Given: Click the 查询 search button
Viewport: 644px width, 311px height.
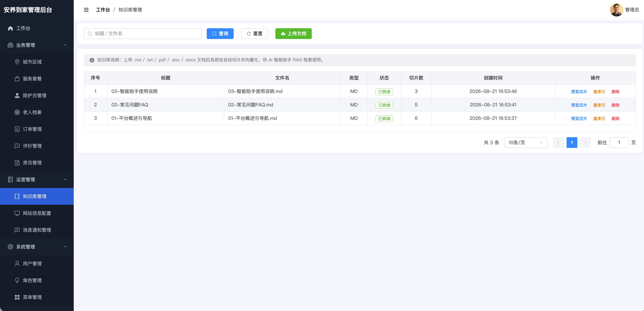Looking at the screenshot, I should (x=220, y=33).
